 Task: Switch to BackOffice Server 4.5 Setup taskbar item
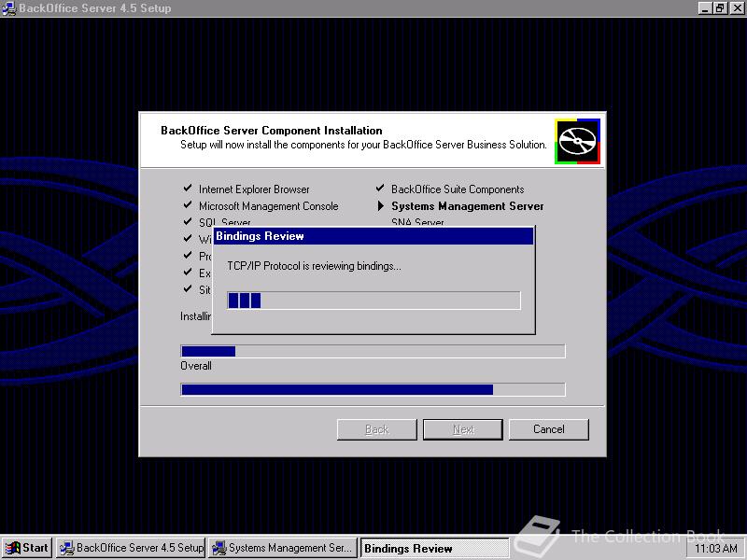(x=131, y=548)
